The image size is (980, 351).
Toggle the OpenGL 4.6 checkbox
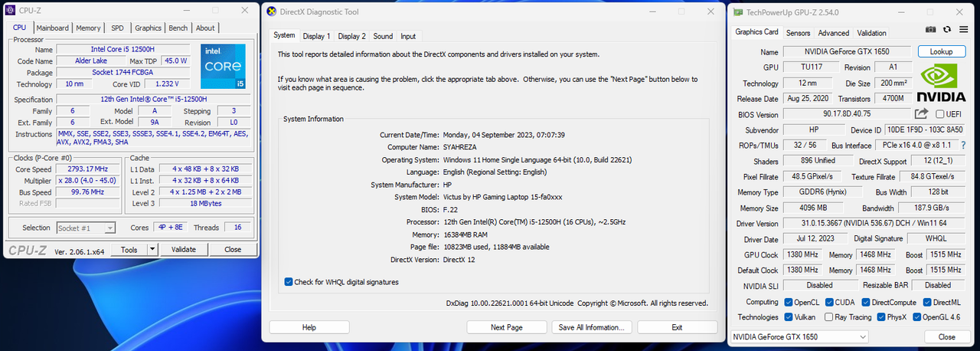(916, 317)
